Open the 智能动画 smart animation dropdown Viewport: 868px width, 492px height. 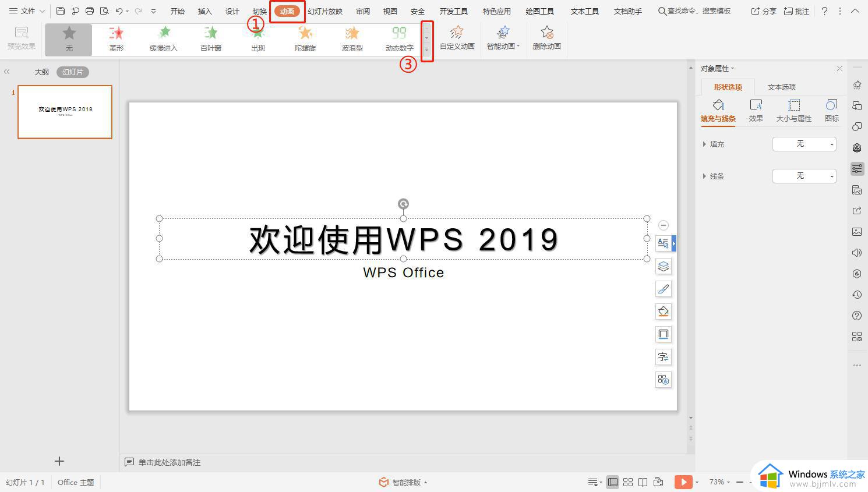[503, 38]
